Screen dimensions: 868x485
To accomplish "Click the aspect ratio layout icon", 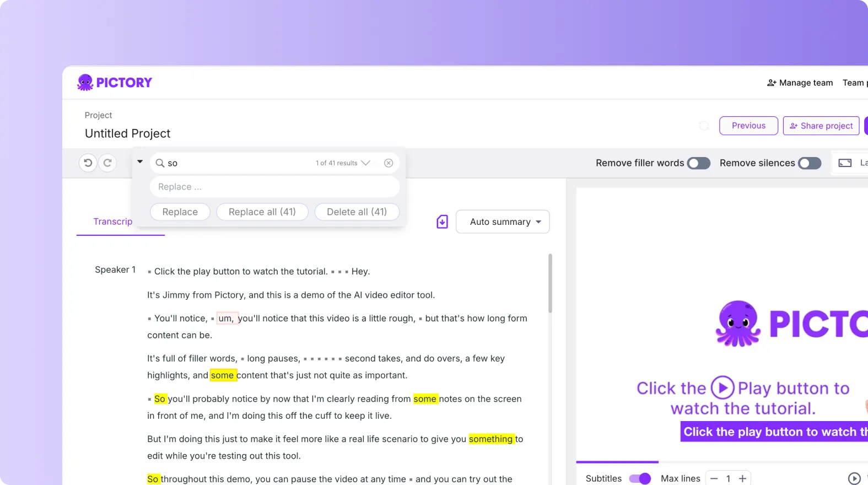I will (845, 163).
